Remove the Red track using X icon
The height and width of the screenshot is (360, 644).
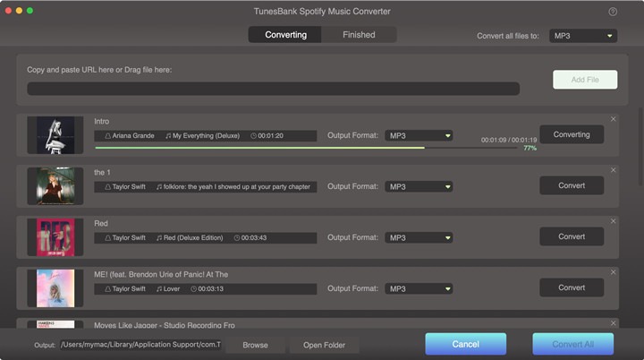tap(613, 220)
